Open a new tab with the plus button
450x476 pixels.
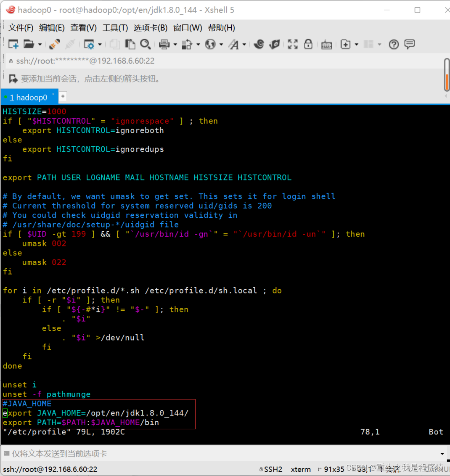(63, 96)
